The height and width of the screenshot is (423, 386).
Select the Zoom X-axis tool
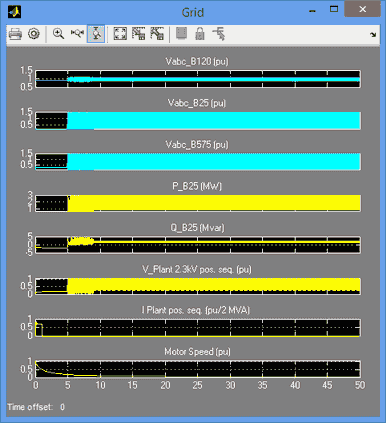(77, 34)
